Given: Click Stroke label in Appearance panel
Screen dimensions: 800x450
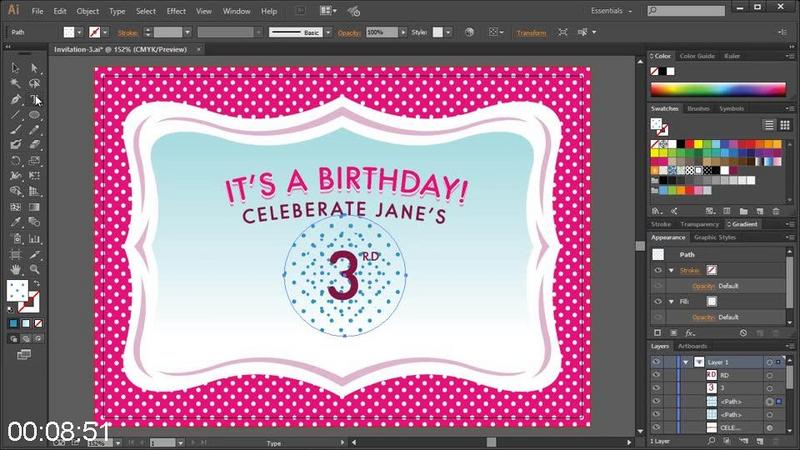Looking at the screenshot, I should pos(689,270).
